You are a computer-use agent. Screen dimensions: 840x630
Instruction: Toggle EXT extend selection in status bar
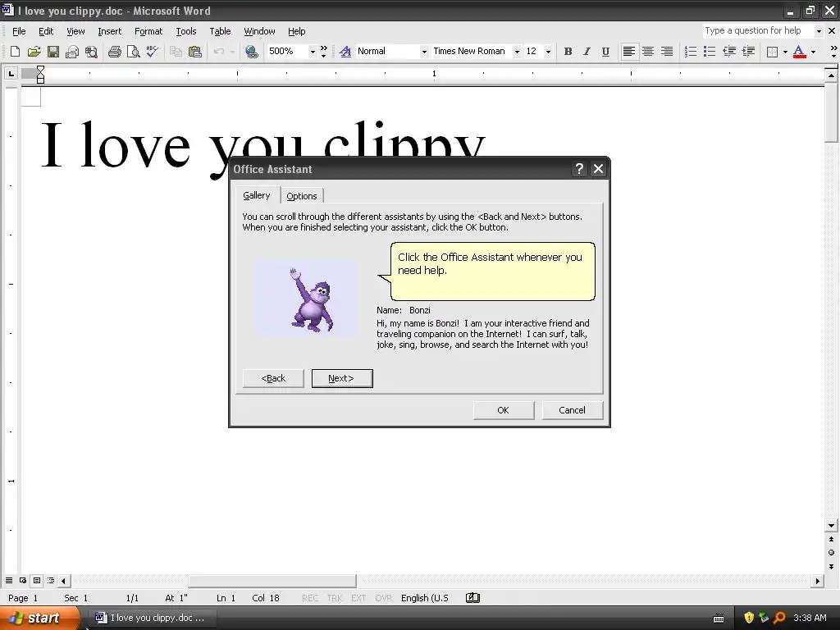click(358, 598)
